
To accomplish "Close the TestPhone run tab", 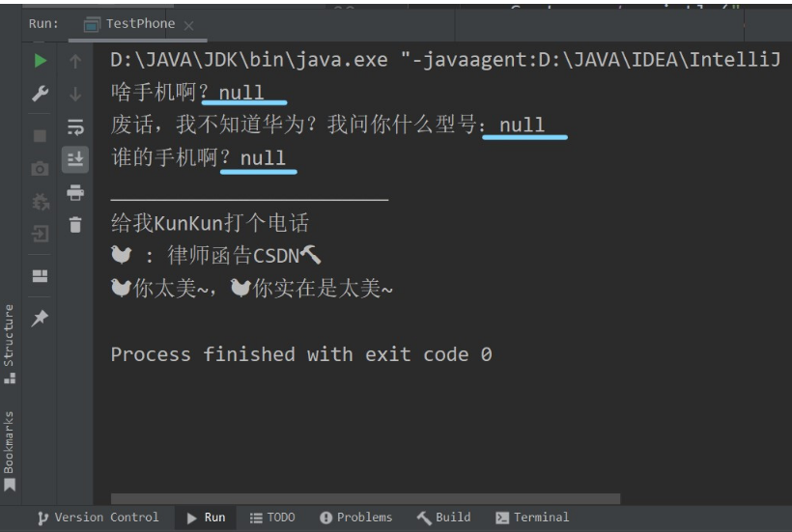I will (188, 24).
